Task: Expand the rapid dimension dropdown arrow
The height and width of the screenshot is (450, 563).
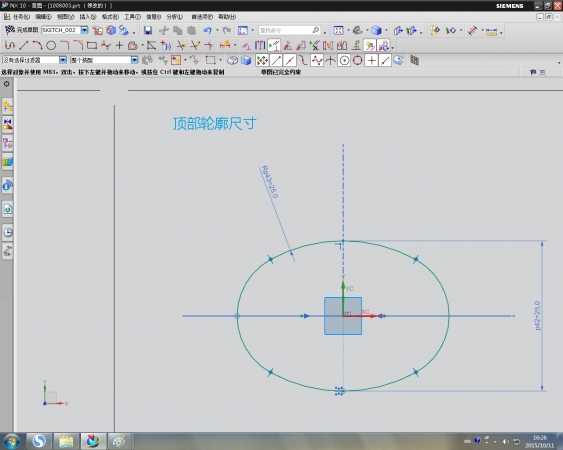Action: point(235,46)
